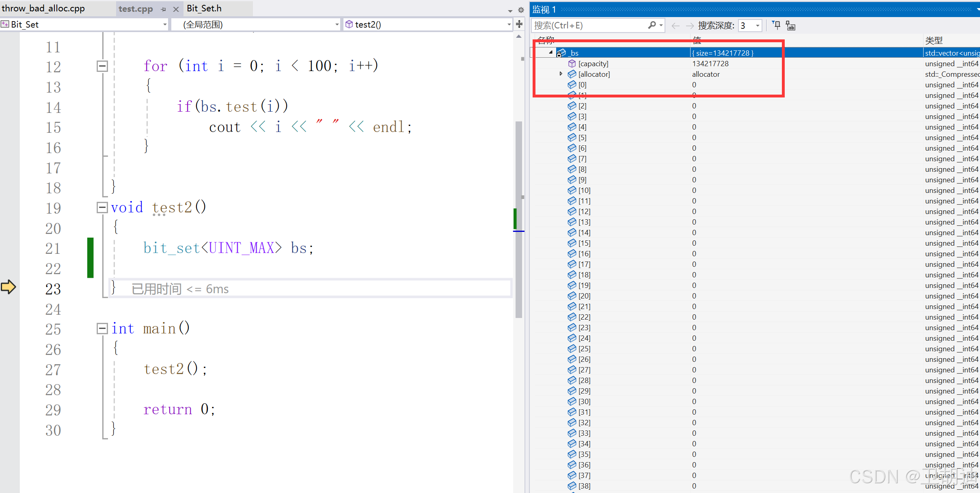This screenshot has height=493, width=980.
Task: Click the search magnifier icon in Watch panel
Action: click(x=651, y=25)
